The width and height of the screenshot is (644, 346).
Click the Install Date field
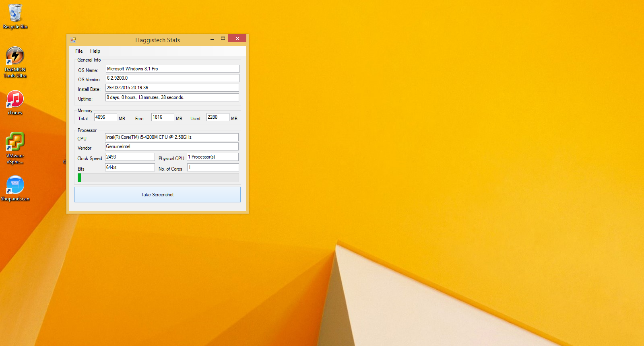pyautogui.click(x=172, y=88)
